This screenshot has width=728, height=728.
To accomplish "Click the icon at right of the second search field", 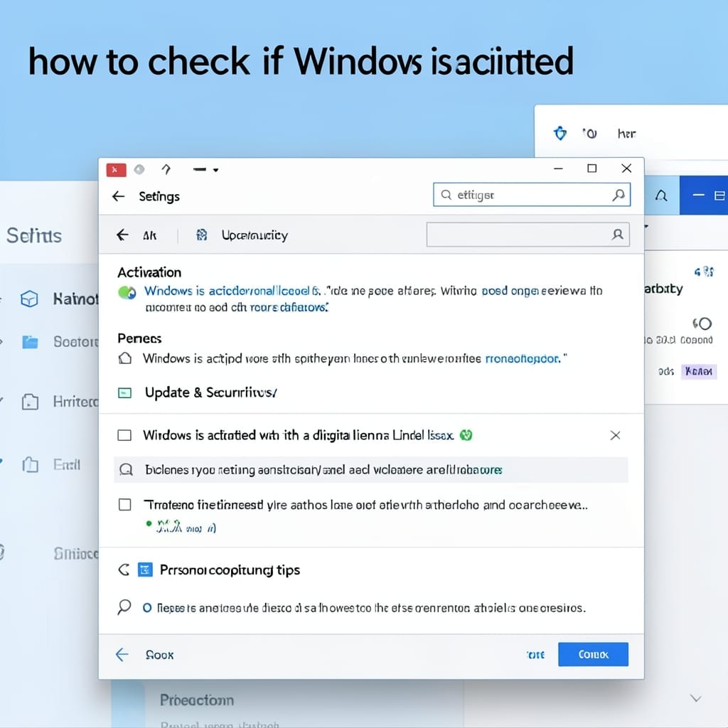I will 618,235.
